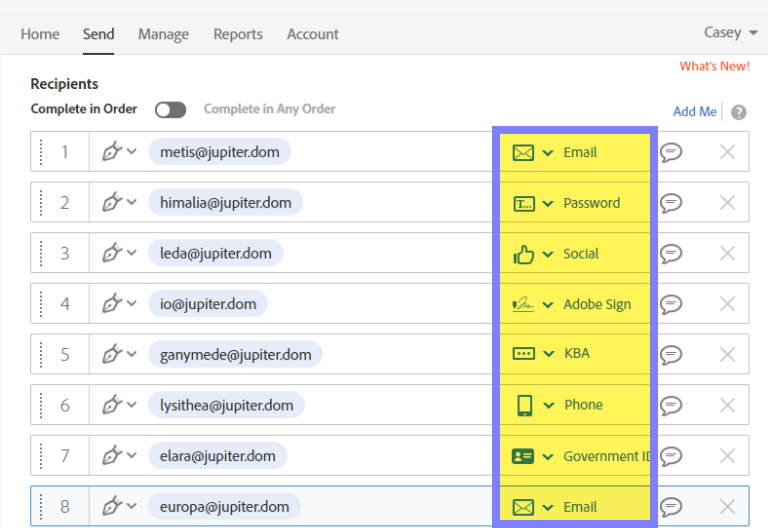Open the Casey account menu

pyautogui.click(x=730, y=33)
